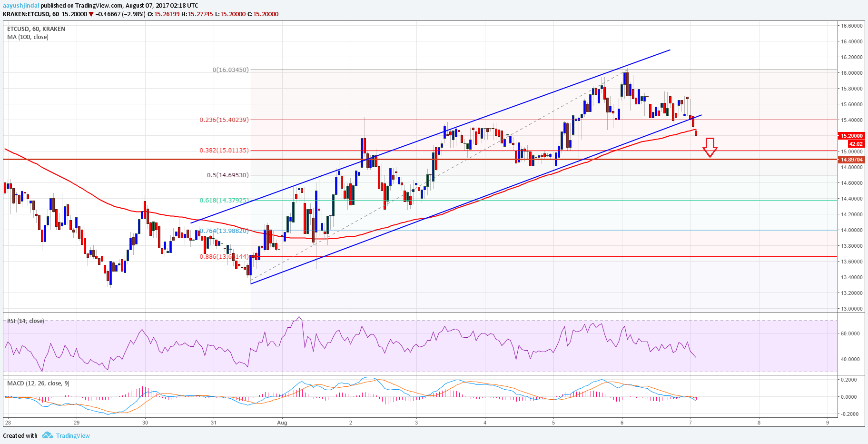This screenshot has width=868, height=444.
Task: Click the 7 date marker on time axis
Action: click(x=690, y=422)
